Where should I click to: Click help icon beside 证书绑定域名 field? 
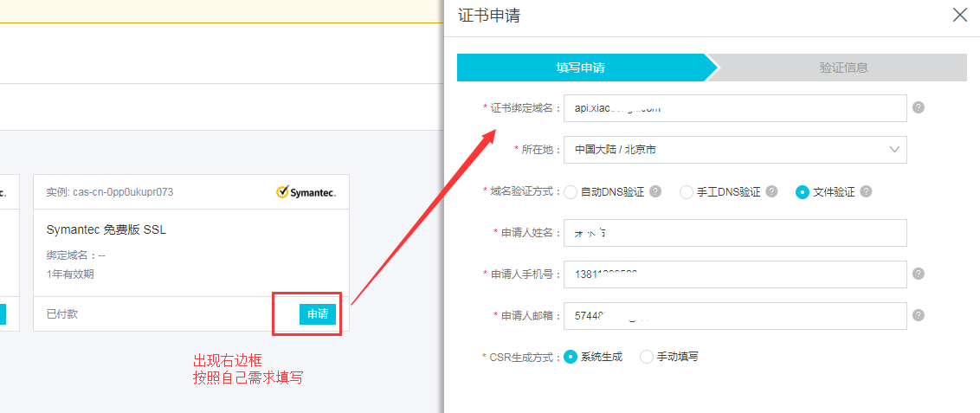click(x=919, y=108)
